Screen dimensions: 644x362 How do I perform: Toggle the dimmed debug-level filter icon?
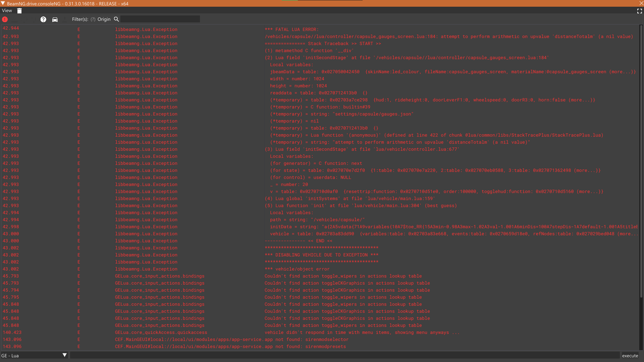point(34,19)
